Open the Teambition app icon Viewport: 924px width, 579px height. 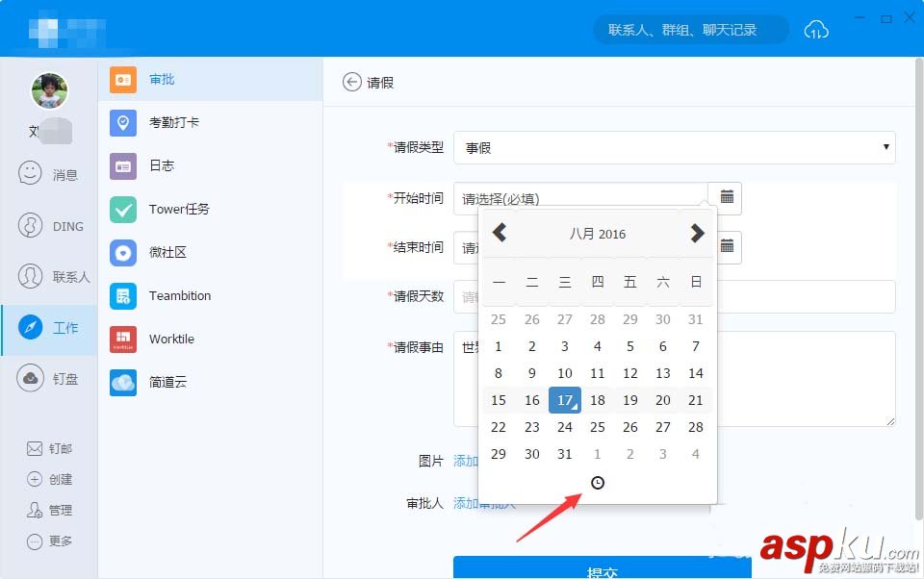(123, 295)
